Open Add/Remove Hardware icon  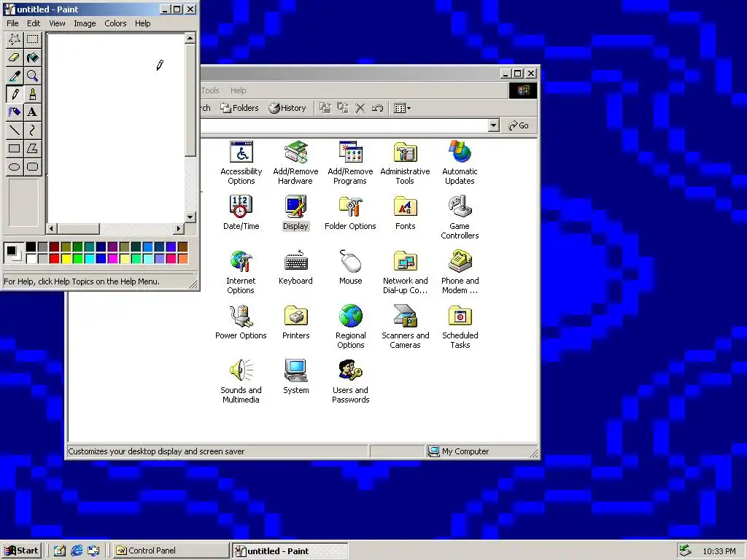tap(295, 163)
